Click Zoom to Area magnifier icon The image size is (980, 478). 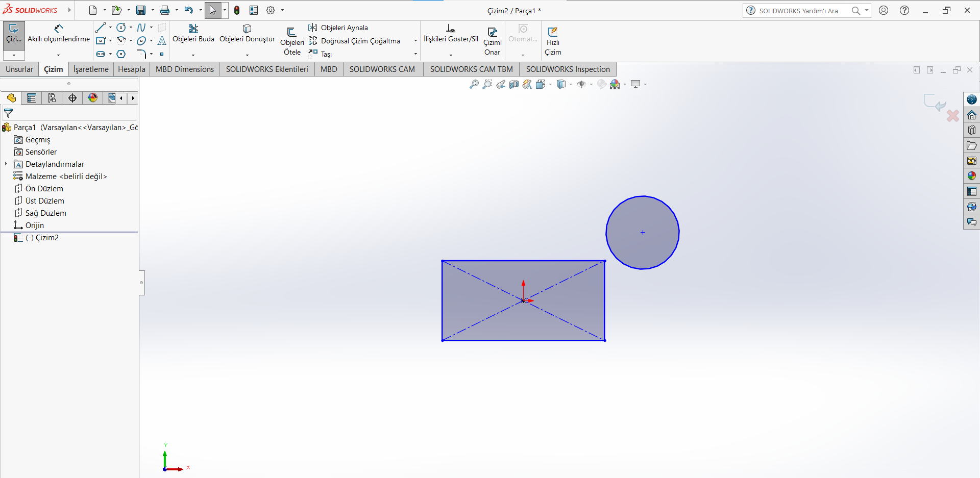487,84
